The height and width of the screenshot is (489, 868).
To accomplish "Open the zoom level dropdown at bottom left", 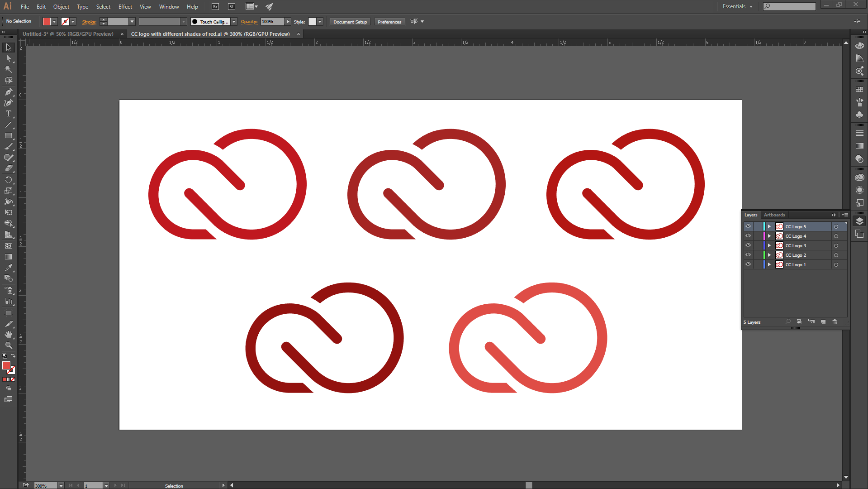I will (x=61, y=485).
